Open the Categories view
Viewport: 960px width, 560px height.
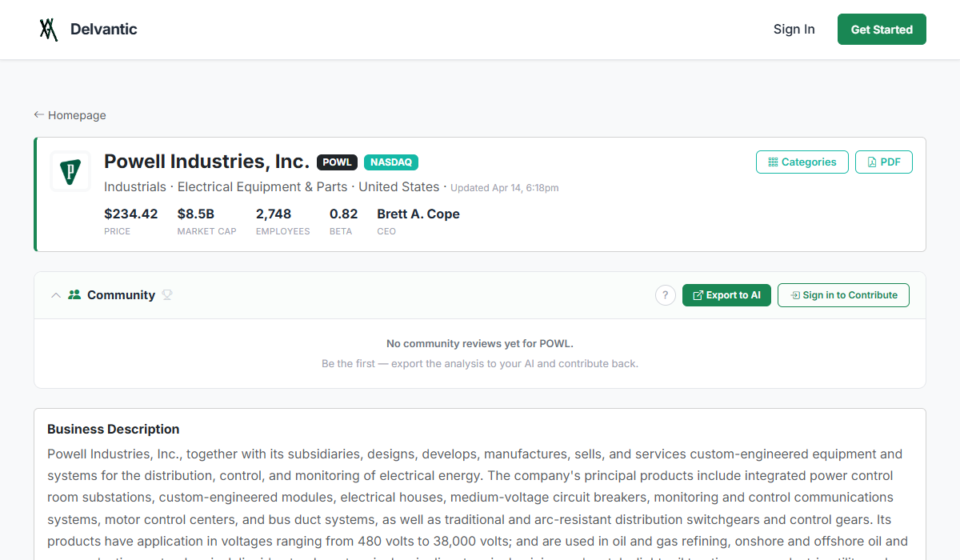click(802, 162)
